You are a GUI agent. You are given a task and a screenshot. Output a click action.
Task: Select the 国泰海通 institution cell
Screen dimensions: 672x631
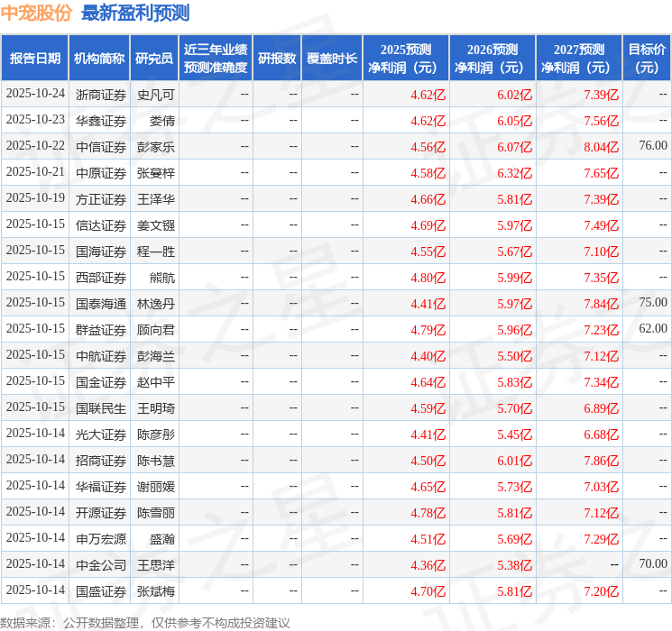(101, 304)
